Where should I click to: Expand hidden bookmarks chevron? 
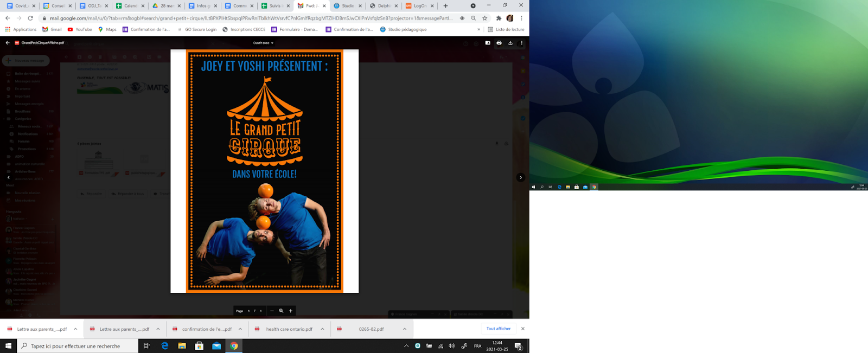[x=478, y=29]
